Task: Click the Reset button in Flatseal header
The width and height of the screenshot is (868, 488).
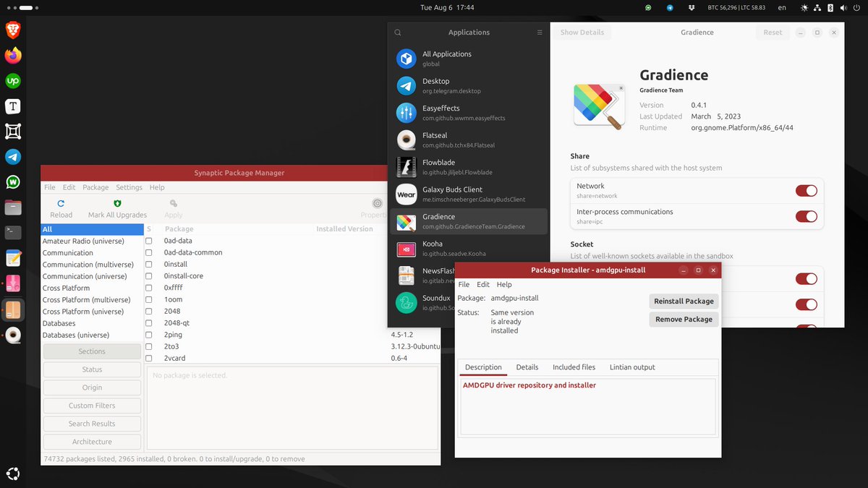Action: (773, 33)
